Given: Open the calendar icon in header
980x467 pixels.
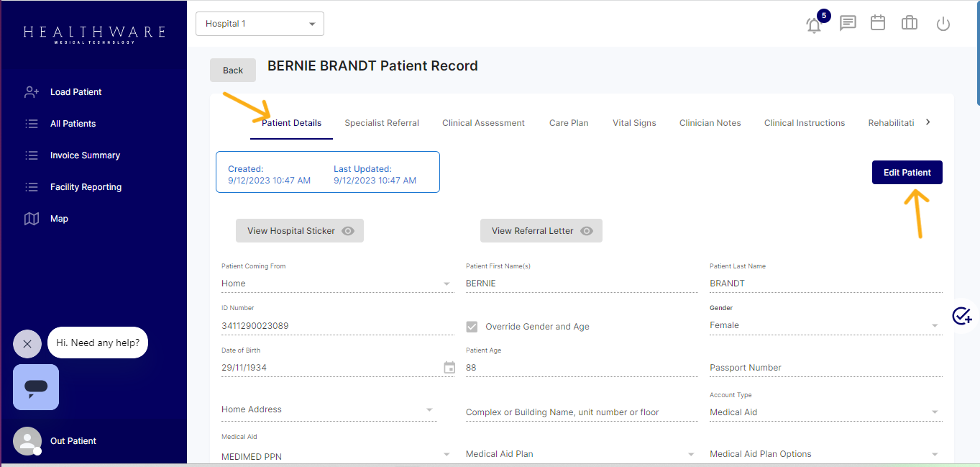Looking at the screenshot, I should pos(878,23).
